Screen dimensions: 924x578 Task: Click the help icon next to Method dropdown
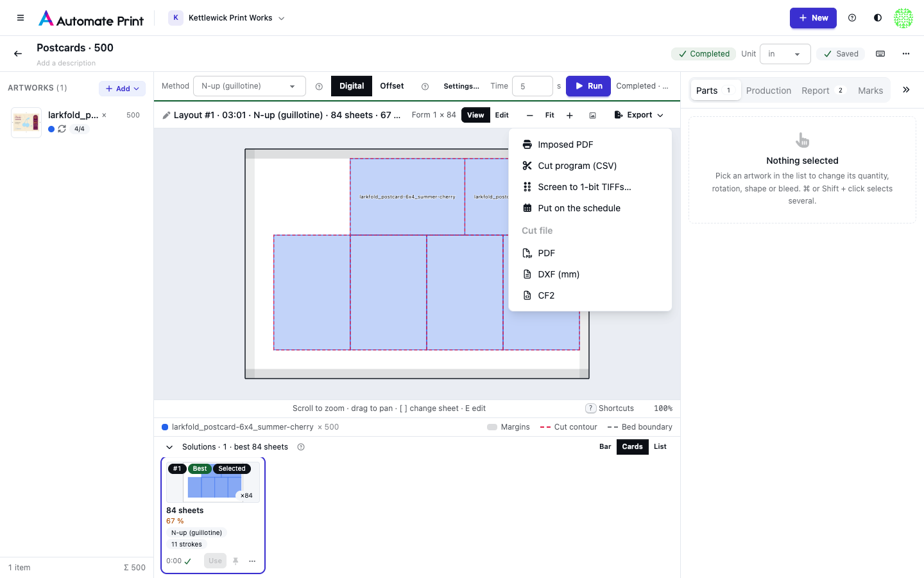click(319, 87)
